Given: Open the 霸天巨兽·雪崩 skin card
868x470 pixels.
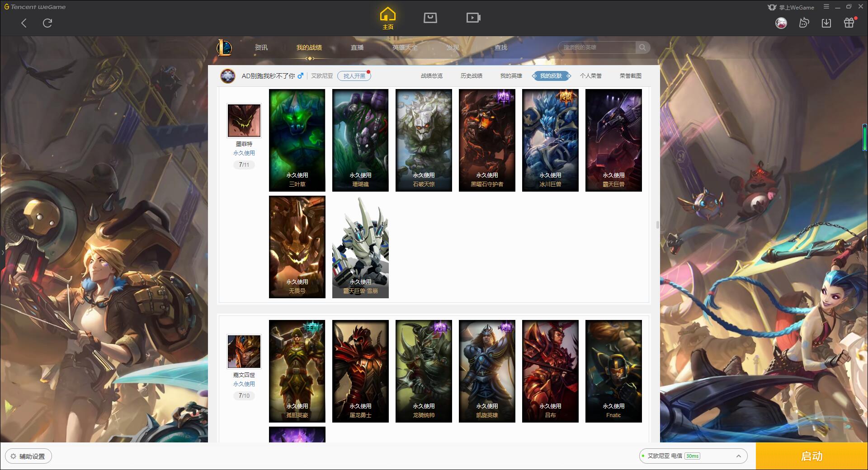Looking at the screenshot, I should (360, 247).
